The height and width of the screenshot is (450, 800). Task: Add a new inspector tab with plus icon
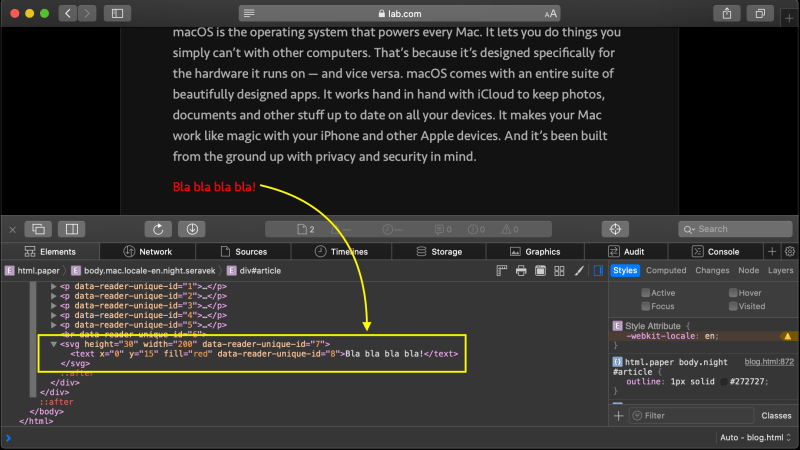coord(772,252)
